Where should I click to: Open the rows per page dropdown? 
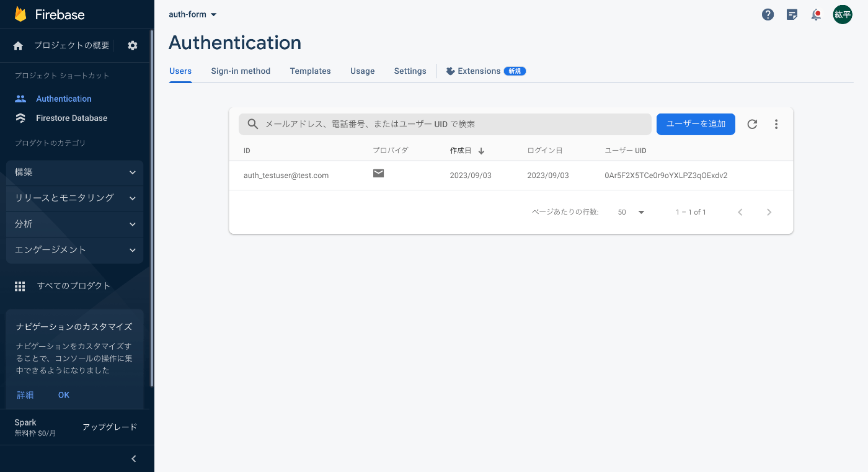tap(631, 212)
